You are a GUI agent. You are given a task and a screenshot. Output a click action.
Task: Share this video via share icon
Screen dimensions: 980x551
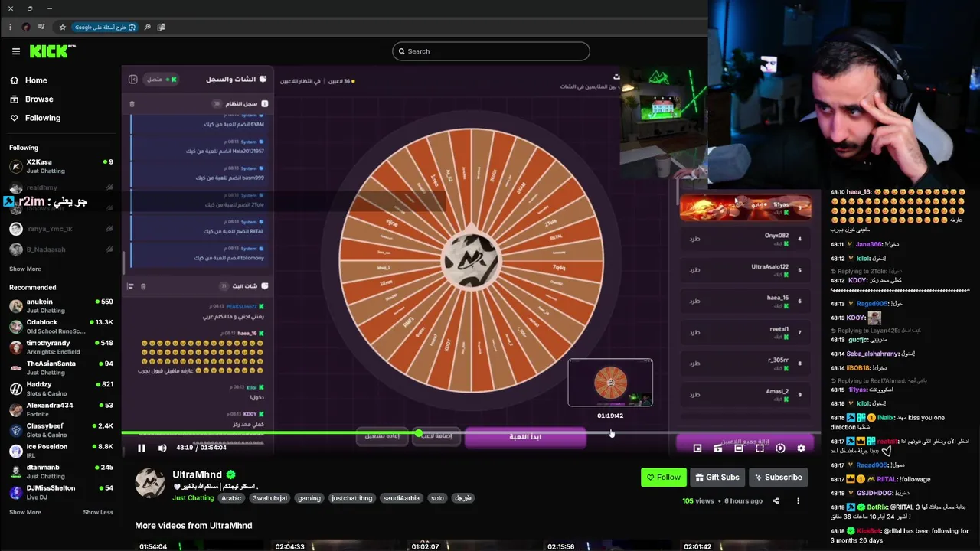coord(776,501)
